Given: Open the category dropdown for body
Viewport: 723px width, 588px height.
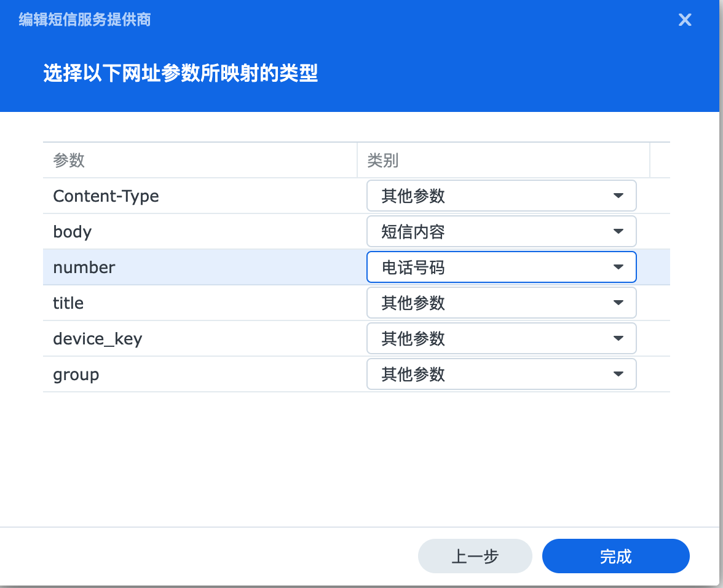Looking at the screenshot, I should coord(501,231).
